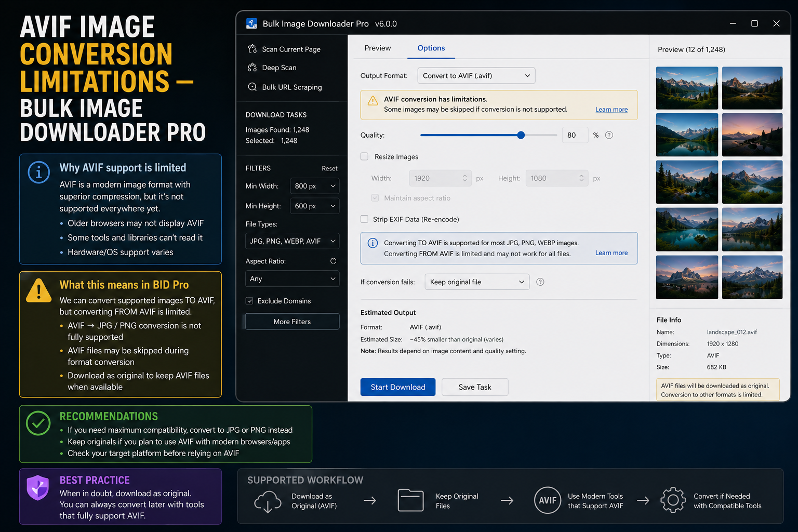Click the folder icon for Keep Original Files

(x=410, y=500)
